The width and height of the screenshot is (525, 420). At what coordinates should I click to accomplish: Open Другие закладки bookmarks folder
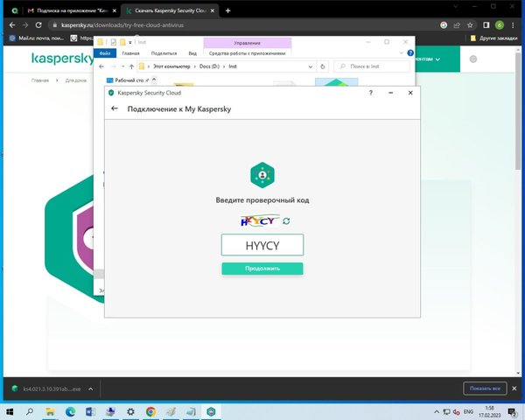tap(493, 38)
